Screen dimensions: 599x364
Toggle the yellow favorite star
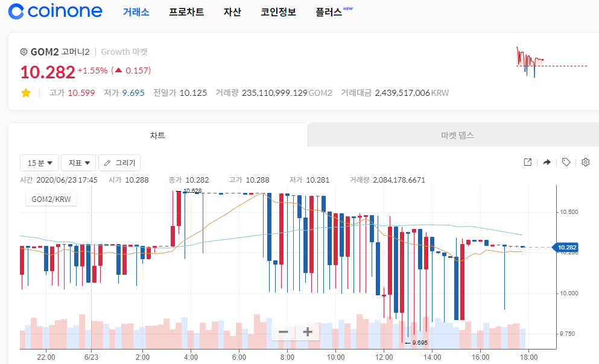(x=26, y=93)
